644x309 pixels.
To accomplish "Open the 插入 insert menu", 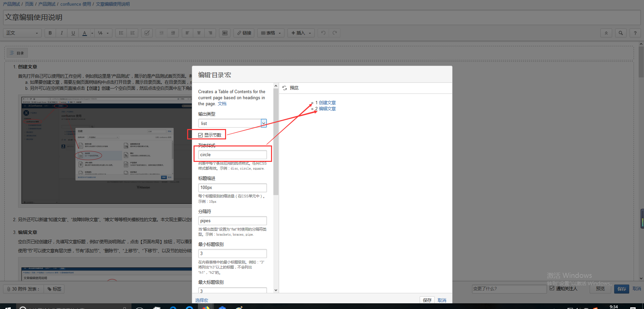I will (300, 33).
